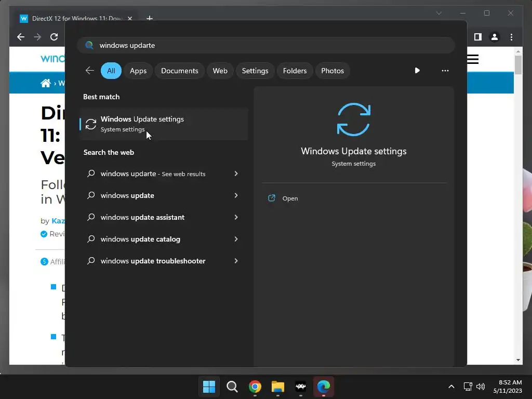532x399 pixels.
Task: Open the pixel-creature app icon on the taskbar
Action: click(x=301, y=387)
